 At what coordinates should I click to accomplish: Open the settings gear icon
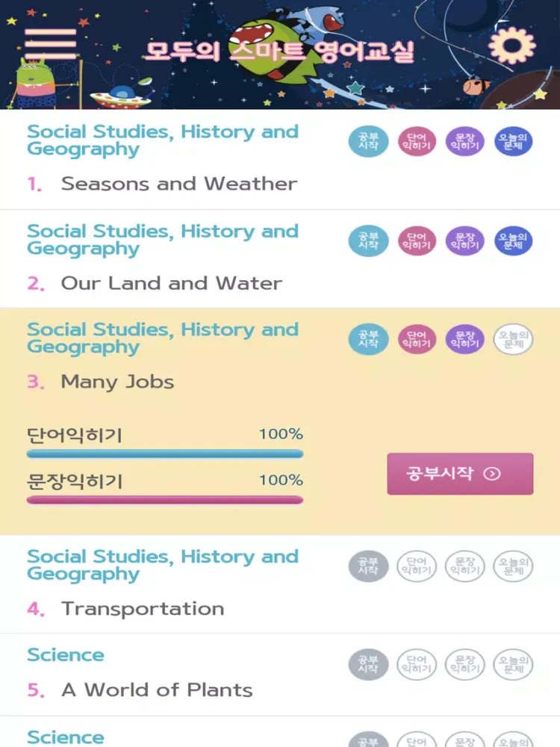511,45
